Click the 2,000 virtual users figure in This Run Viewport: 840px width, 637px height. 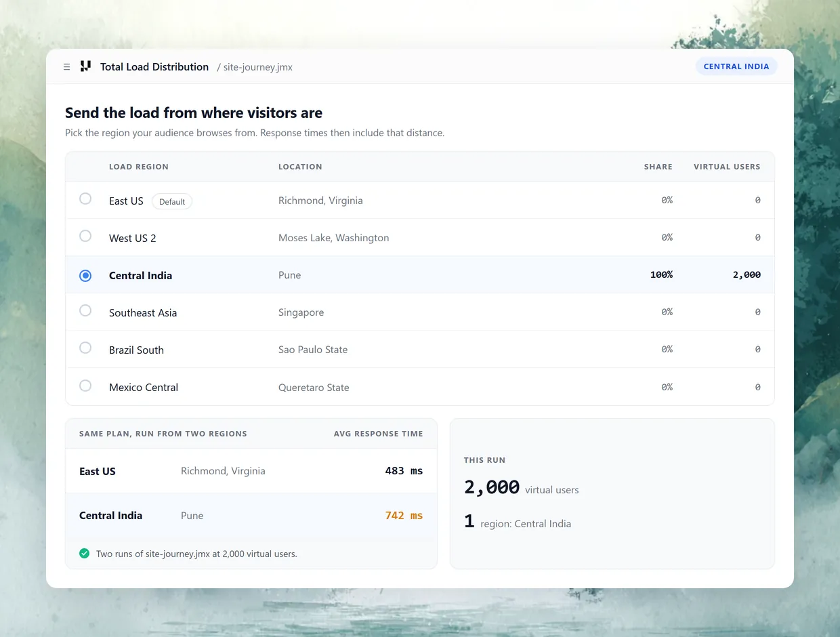pos(492,487)
